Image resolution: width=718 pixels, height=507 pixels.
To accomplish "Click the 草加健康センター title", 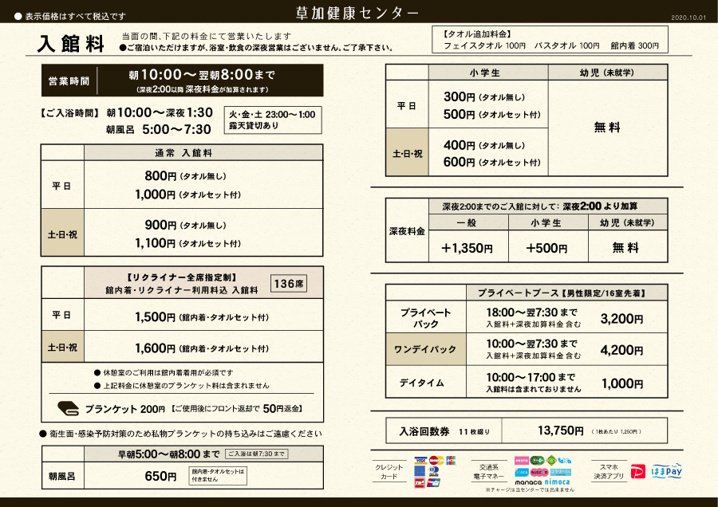I will coord(357,12).
